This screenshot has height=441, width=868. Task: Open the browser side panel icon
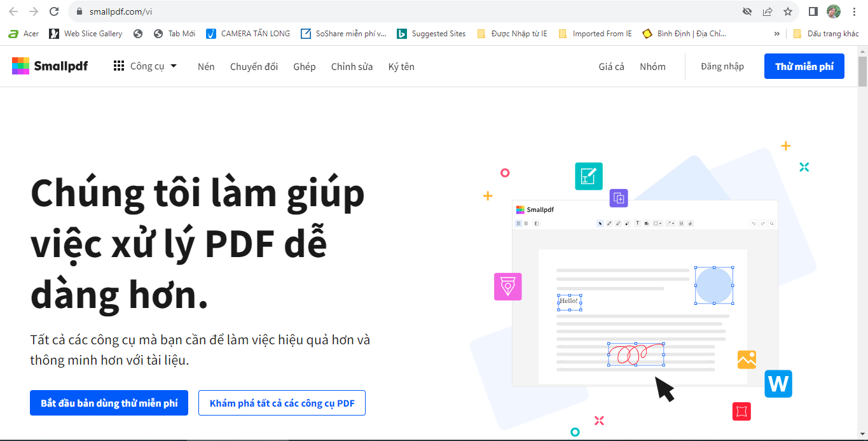pos(813,11)
